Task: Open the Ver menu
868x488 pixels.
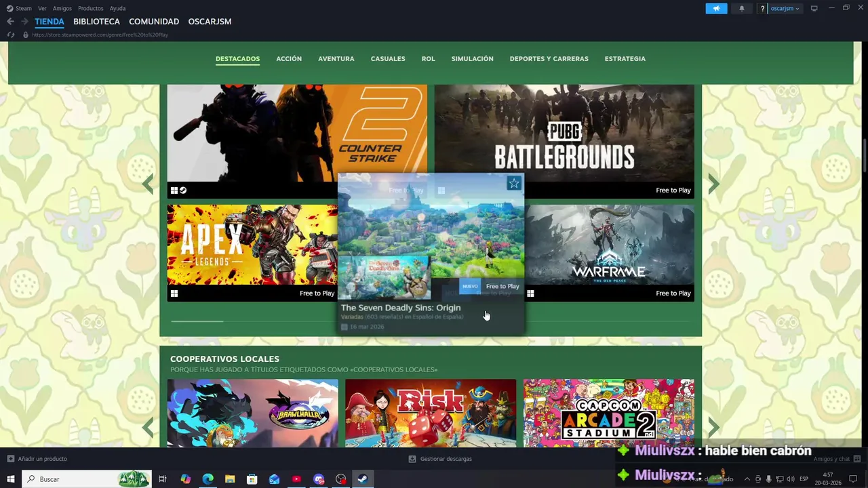Action: click(42, 8)
